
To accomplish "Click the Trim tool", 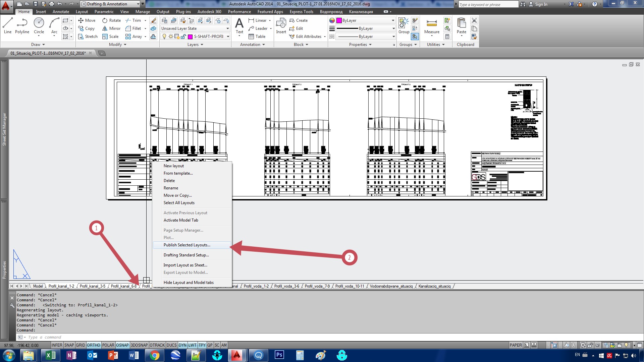I will pos(133,20).
